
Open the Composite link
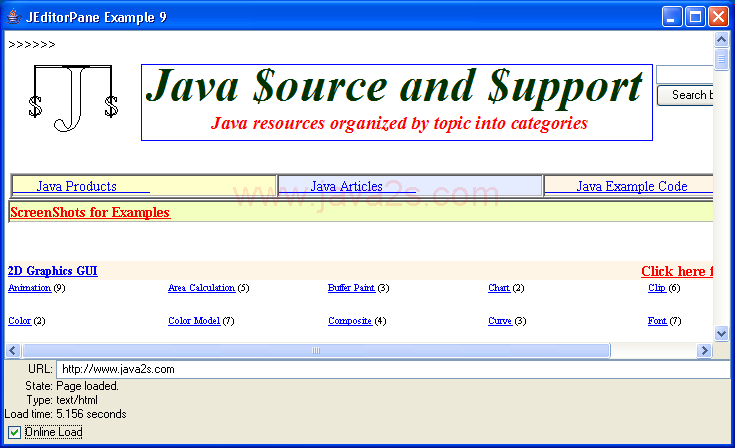[350, 321]
